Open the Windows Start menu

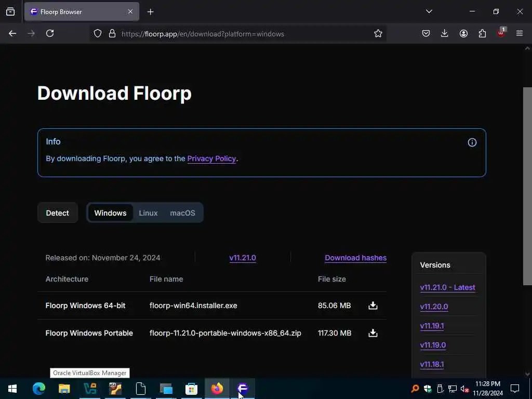point(12,389)
